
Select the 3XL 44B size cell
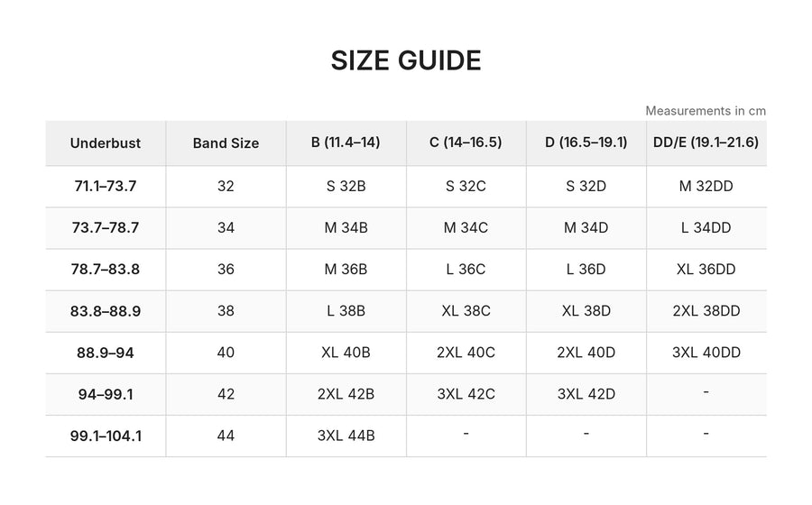pyautogui.click(x=346, y=436)
